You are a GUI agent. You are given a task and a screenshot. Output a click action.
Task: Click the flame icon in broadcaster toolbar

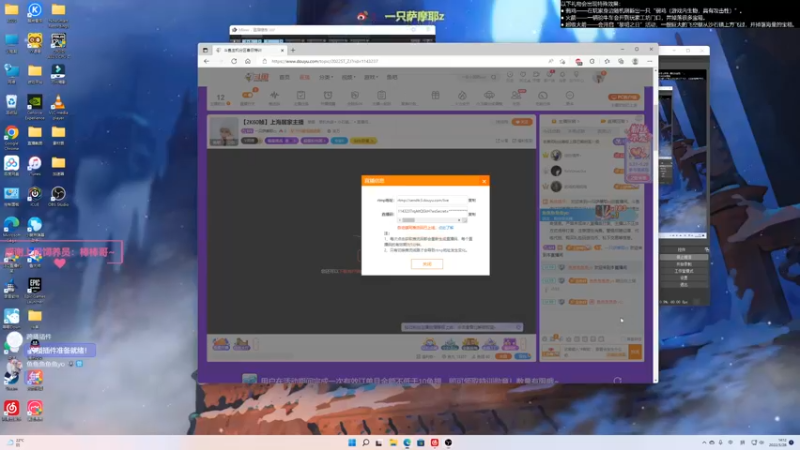(x=462, y=95)
